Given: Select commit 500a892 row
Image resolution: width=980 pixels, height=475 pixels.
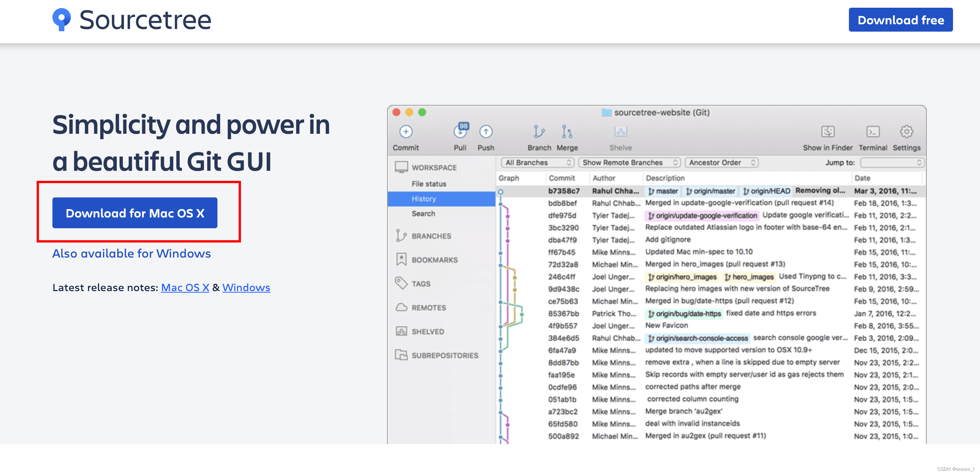Looking at the screenshot, I should 711,436.
